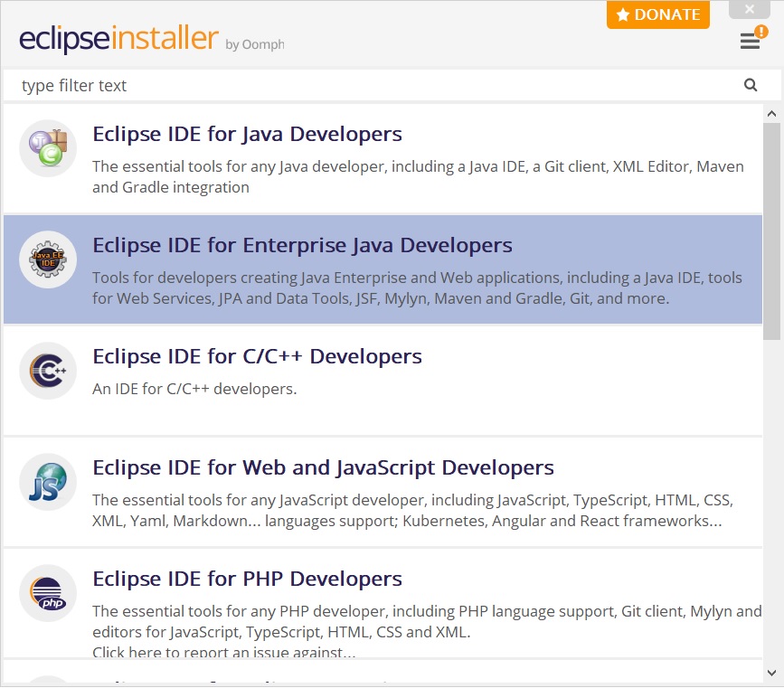Click the PHP package icon
This screenshot has height=688, width=784.
tap(48, 593)
